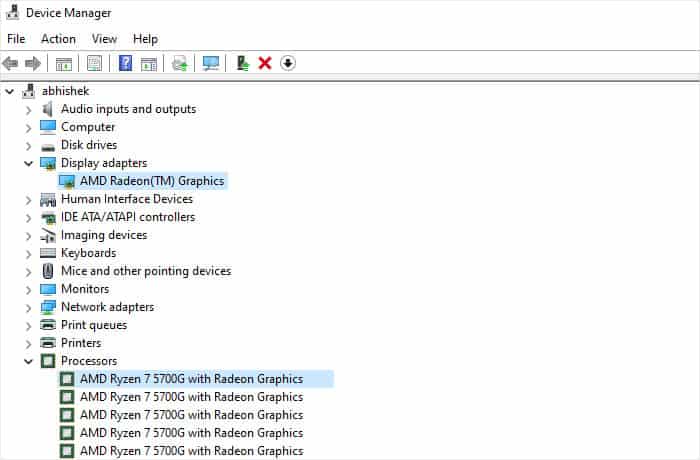Click the Human Interface Devices icon

pos(48,199)
